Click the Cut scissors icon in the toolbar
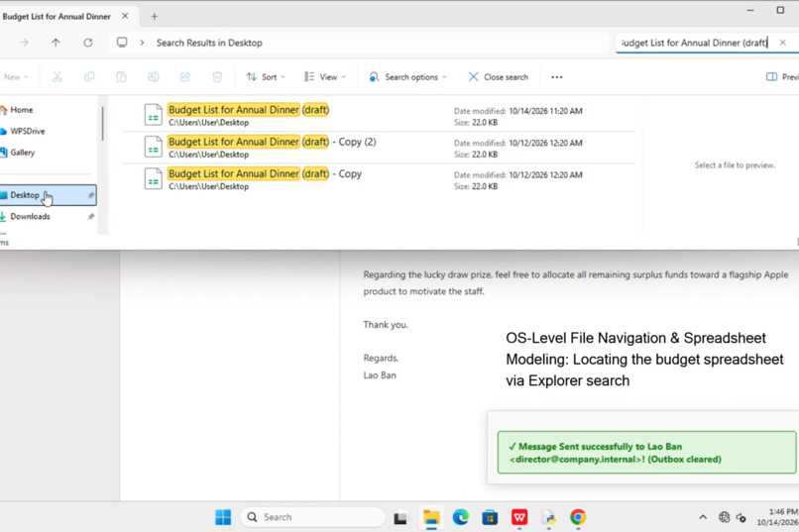This screenshot has height=532, width=799. click(57, 77)
